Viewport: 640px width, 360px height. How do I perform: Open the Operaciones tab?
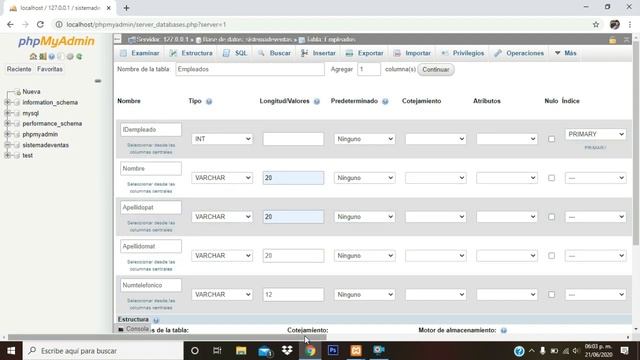519,53
